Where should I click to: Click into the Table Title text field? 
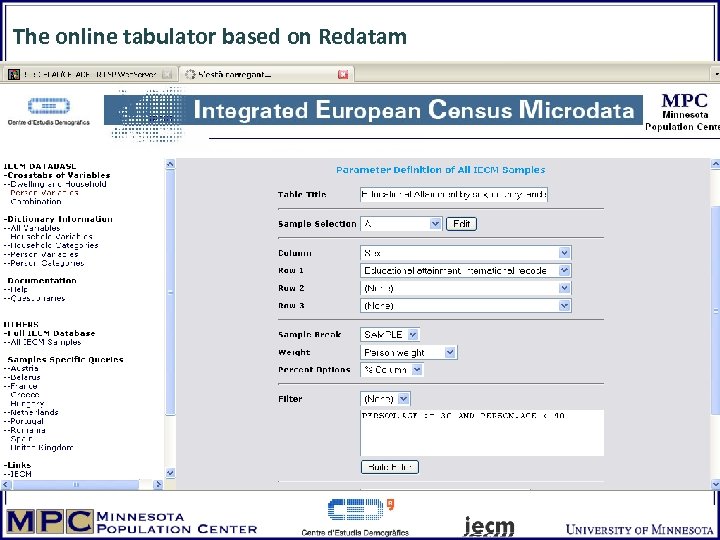pos(454,194)
